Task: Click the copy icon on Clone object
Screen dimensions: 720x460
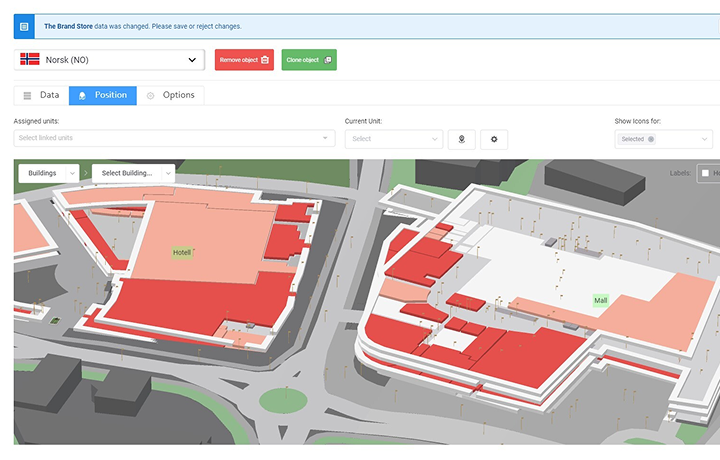Action: tap(327, 60)
